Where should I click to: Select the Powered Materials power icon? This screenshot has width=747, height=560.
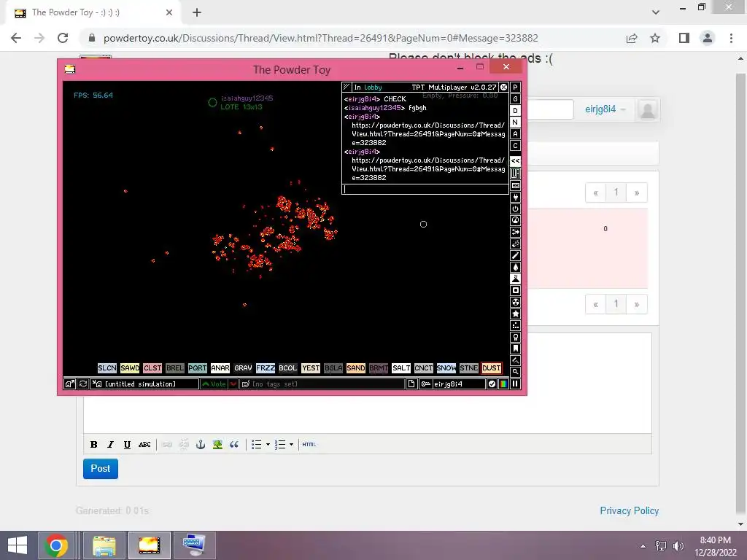coord(515,209)
